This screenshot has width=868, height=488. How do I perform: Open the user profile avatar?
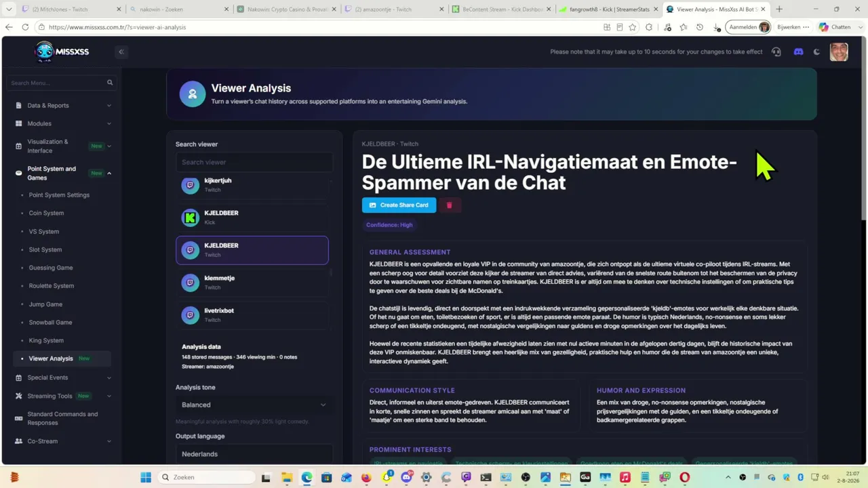pyautogui.click(x=839, y=52)
